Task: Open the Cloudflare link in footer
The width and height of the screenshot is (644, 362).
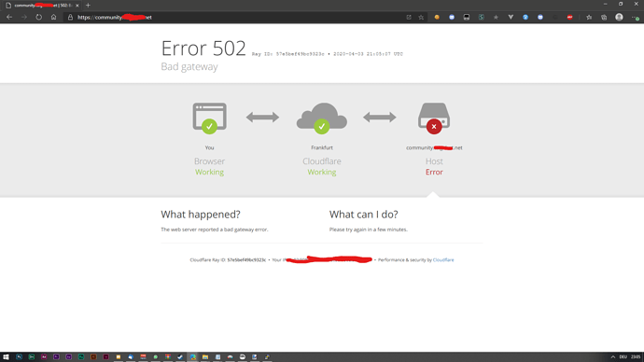Action: pos(443,259)
